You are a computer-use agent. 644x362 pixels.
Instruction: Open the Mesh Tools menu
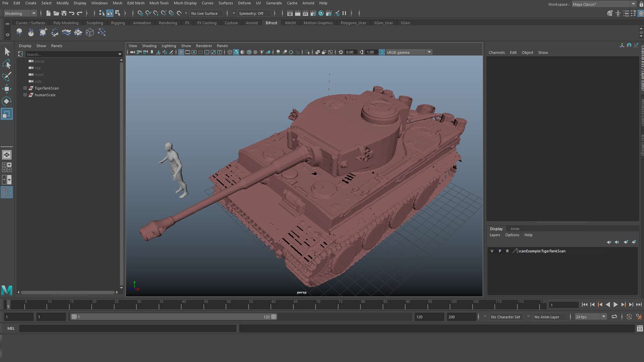point(159,3)
